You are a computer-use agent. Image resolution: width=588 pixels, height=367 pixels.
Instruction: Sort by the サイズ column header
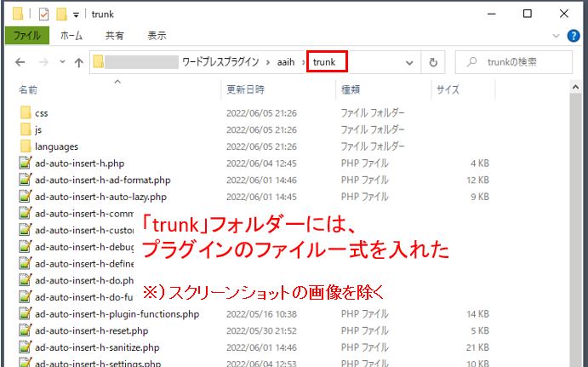click(x=448, y=89)
